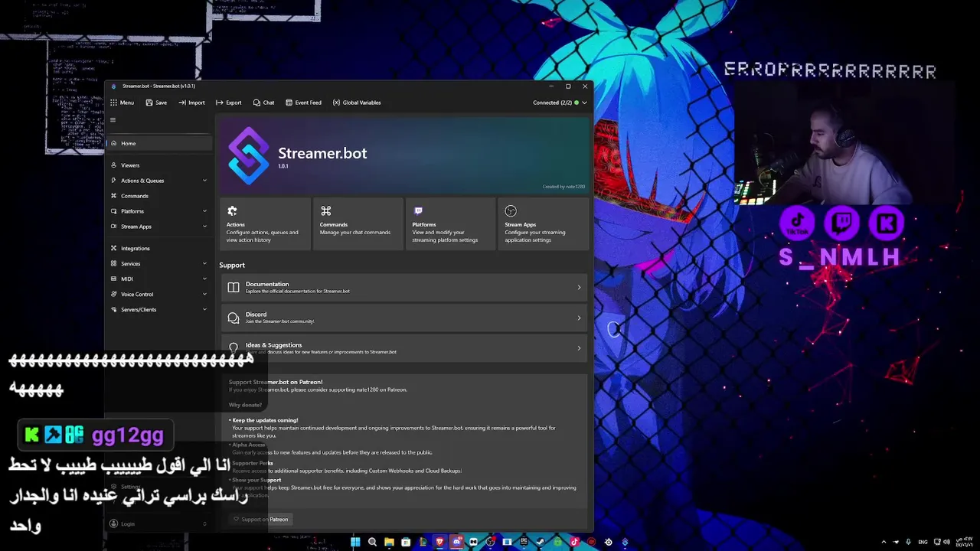This screenshot has width=980, height=551.
Task: Click the Save toolbar button
Action: (x=155, y=103)
